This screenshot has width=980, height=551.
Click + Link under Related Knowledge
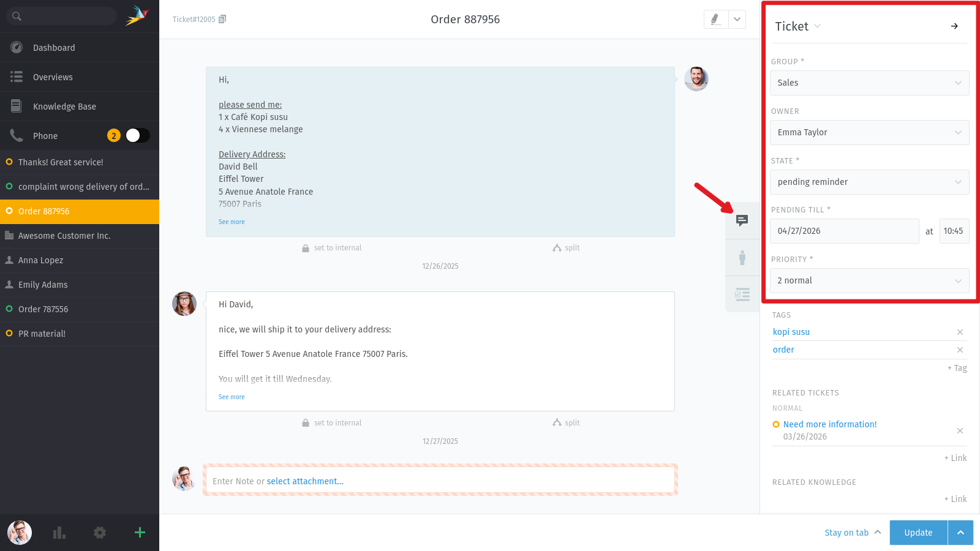[x=956, y=499]
